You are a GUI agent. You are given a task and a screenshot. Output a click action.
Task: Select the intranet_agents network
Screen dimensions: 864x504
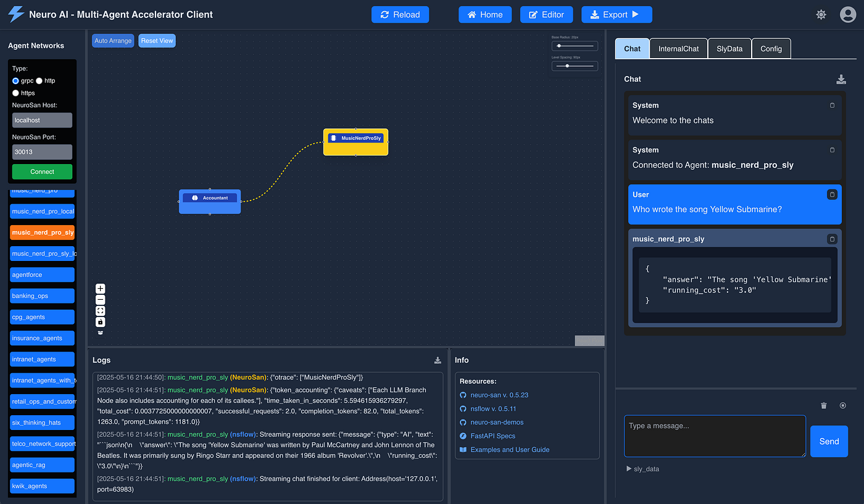(43, 359)
